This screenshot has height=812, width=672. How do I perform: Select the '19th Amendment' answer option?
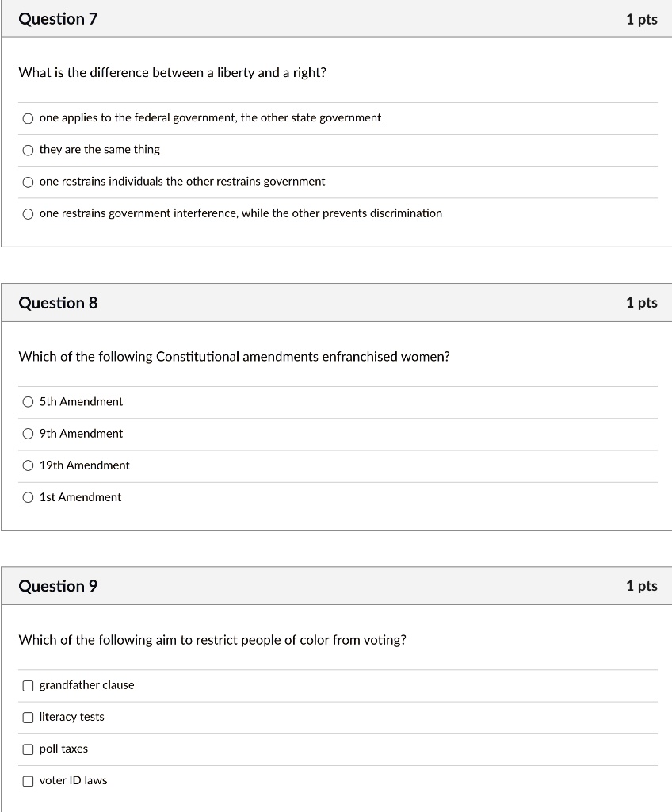28,465
